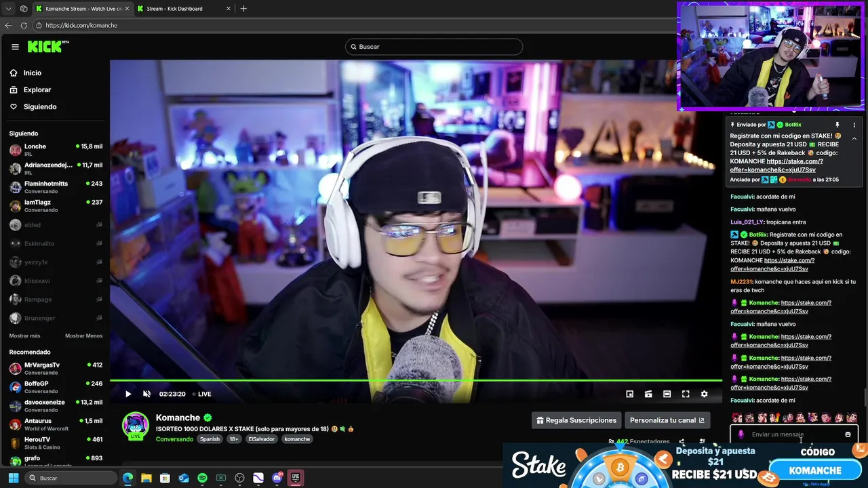Open the recommended davooxeneize channel
Screen dimensions: 868x488
tap(56, 406)
